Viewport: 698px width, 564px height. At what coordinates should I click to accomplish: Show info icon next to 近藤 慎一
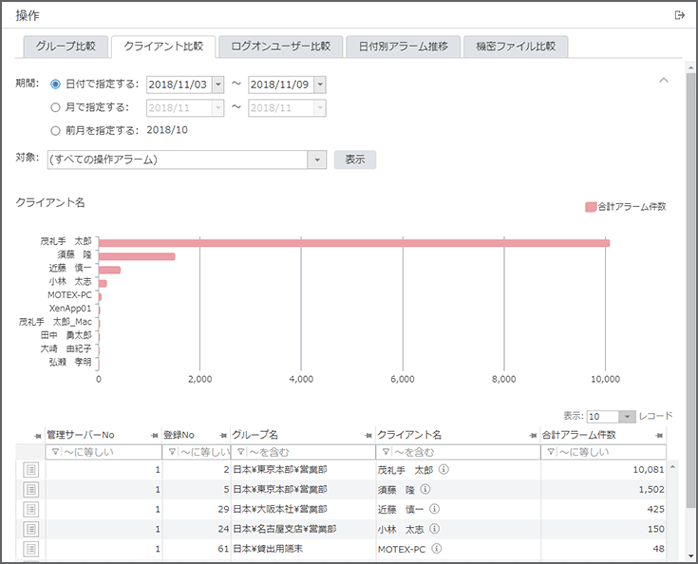pos(434,509)
